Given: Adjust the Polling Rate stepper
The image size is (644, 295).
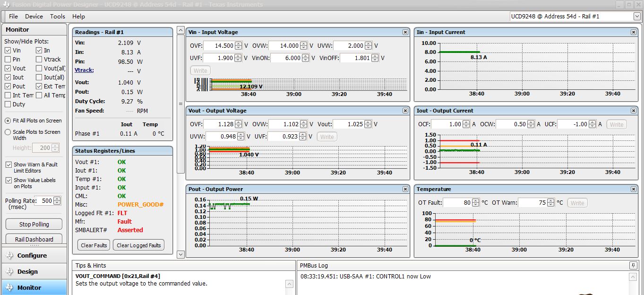Looking at the screenshot, I should point(57,200).
